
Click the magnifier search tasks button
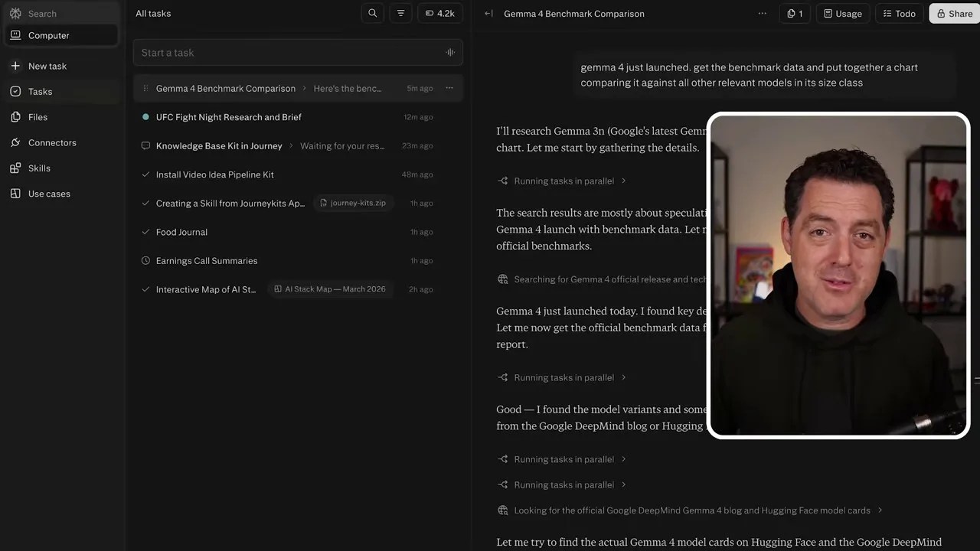pos(373,14)
